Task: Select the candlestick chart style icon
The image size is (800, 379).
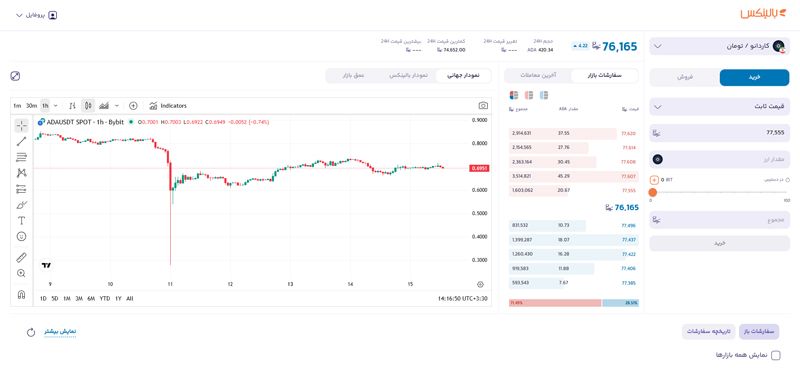Action: point(88,106)
